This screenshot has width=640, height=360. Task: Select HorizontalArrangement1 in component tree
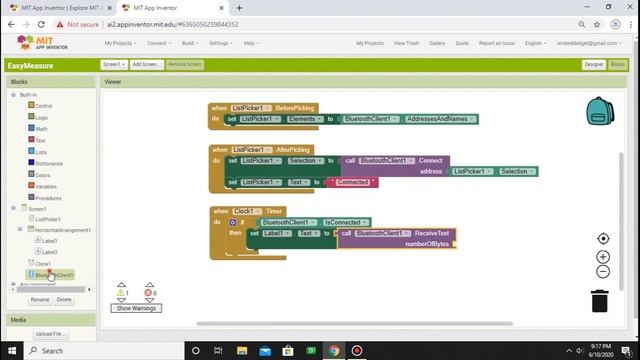click(x=62, y=230)
